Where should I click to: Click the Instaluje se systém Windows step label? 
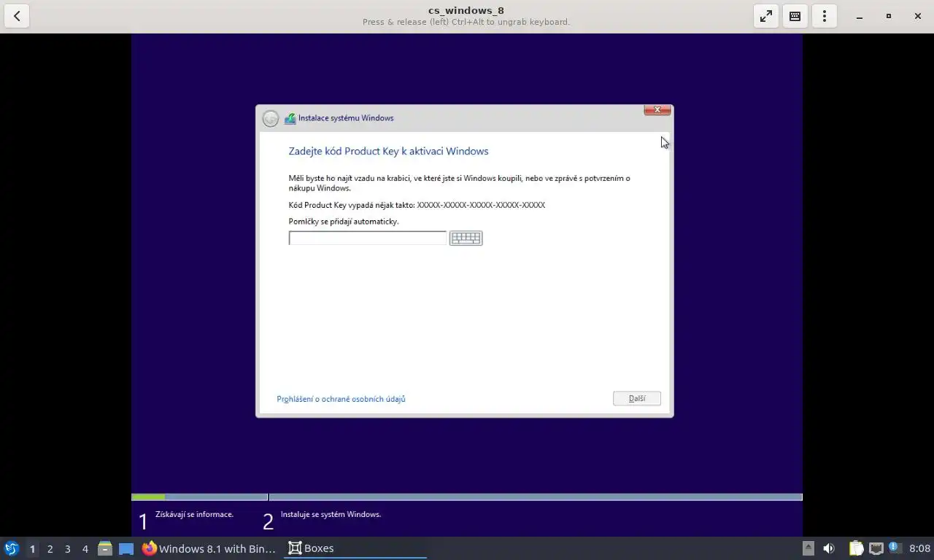[x=331, y=514]
